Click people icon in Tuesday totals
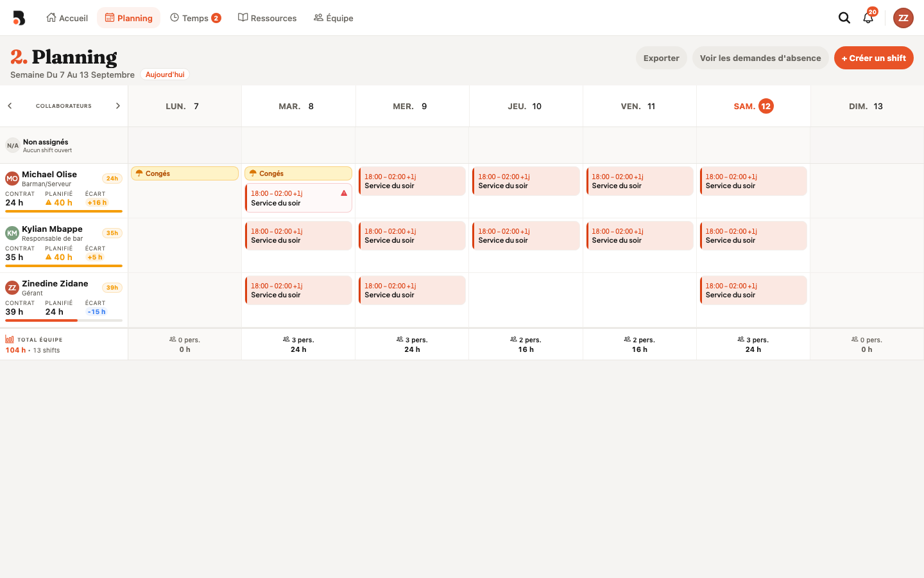The width and height of the screenshot is (924, 578). (x=286, y=339)
